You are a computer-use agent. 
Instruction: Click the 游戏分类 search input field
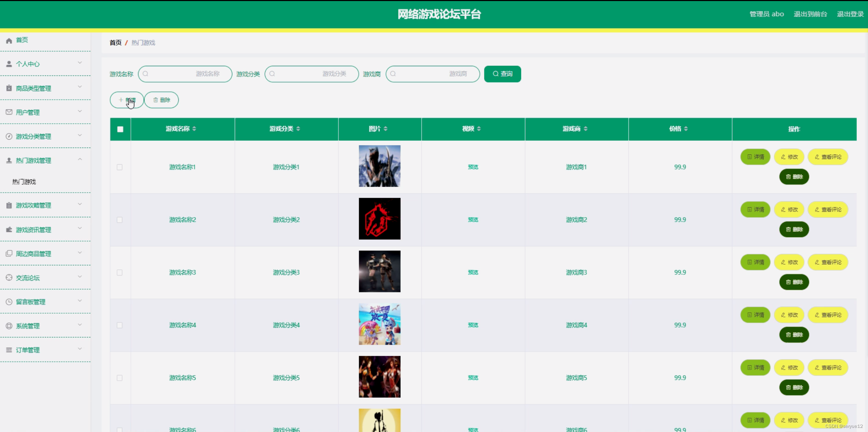(x=312, y=74)
